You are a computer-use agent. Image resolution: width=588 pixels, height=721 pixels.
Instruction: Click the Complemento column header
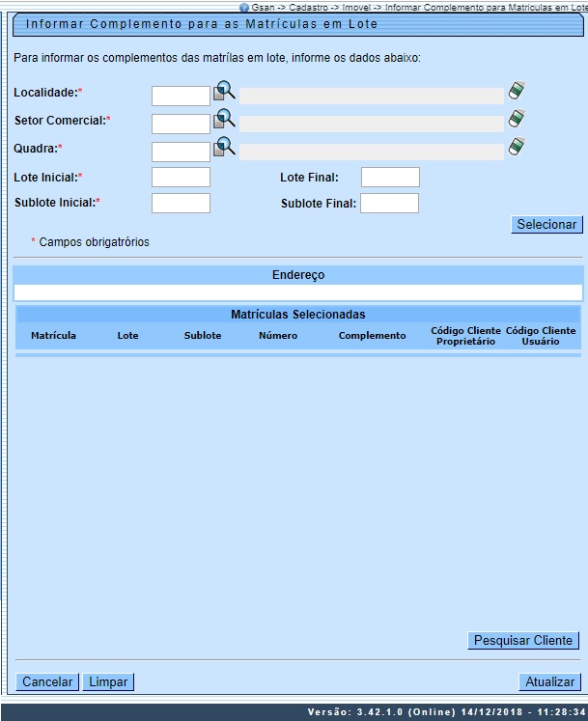[x=373, y=336]
